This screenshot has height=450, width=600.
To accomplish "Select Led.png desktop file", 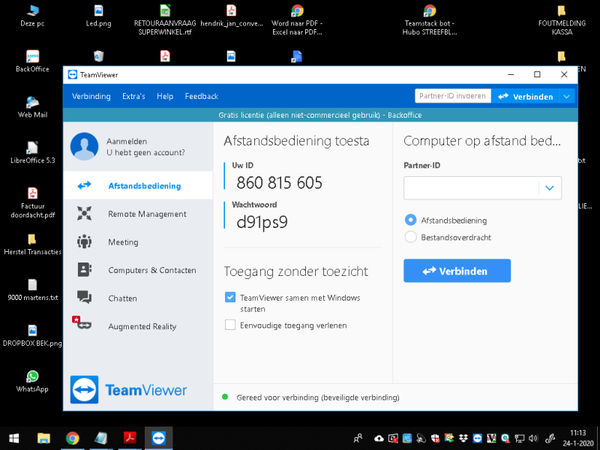I will coord(98,16).
